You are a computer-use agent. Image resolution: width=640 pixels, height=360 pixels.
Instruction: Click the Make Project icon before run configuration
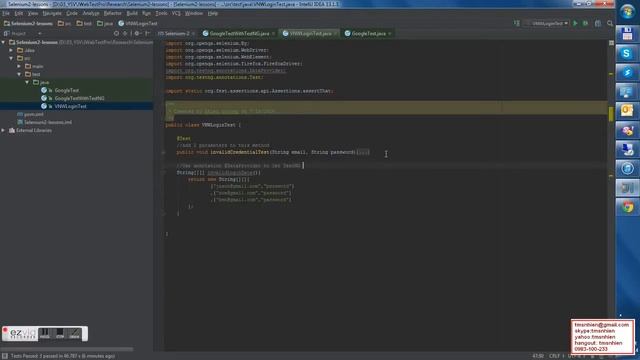[517, 23]
